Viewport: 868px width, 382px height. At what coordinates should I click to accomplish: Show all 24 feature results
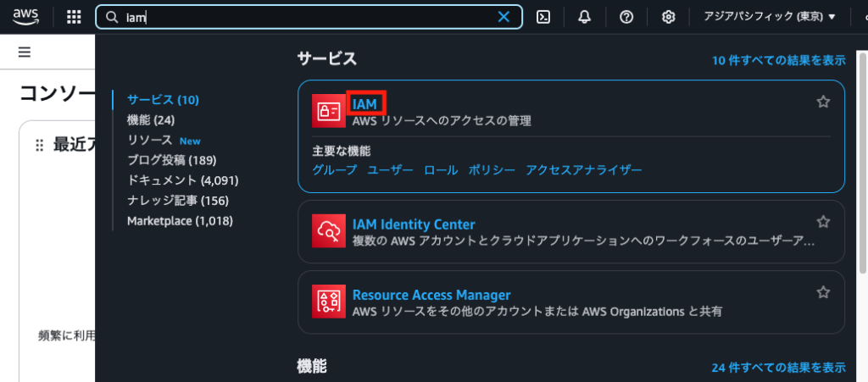coord(779,367)
